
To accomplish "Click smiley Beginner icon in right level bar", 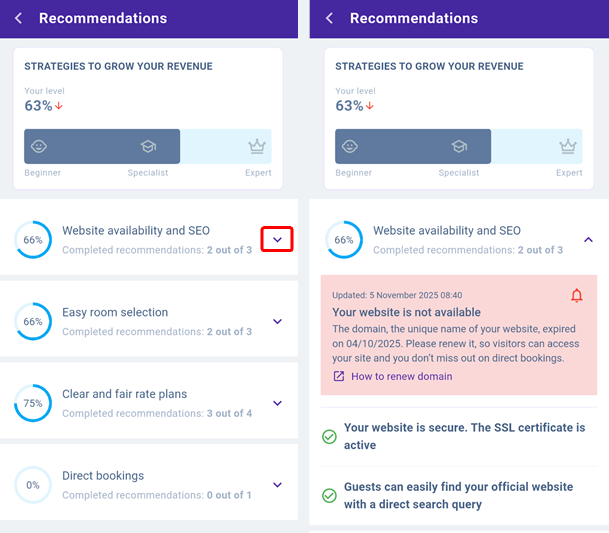I will coord(350,146).
